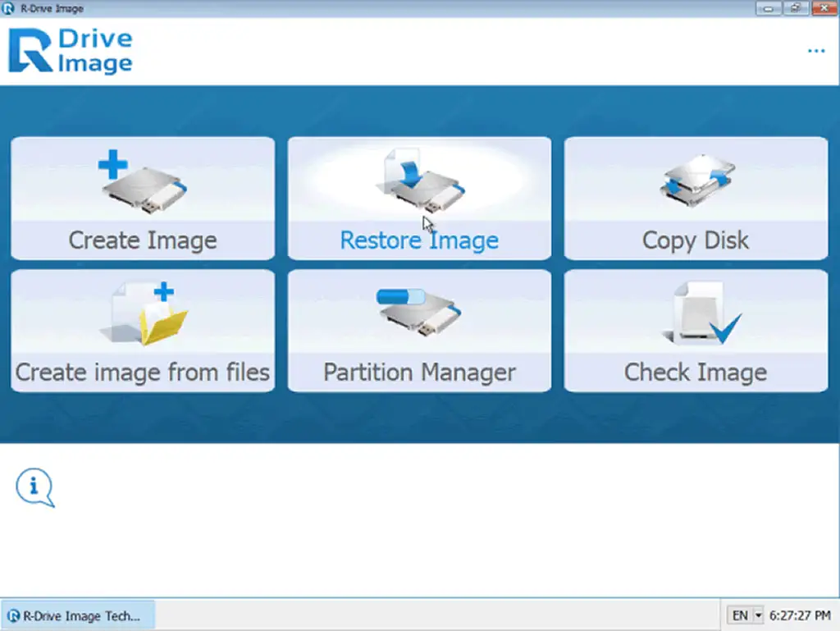Screen dimensions: 840x631
Task: Click the title bar application icon
Action: coord(8,8)
